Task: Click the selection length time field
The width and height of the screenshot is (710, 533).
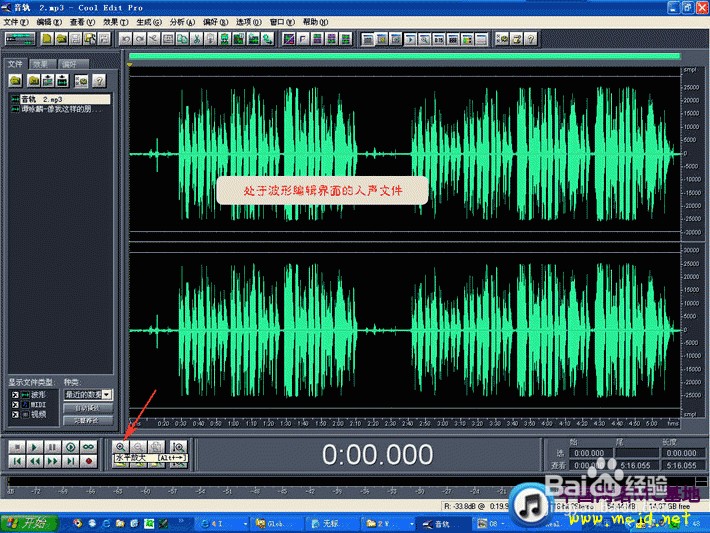Action: coord(681,453)
